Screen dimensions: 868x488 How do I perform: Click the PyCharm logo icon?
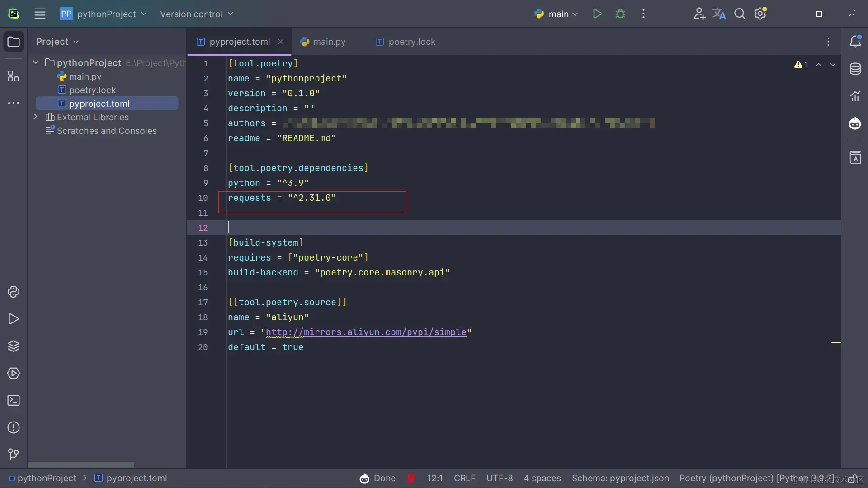pos(14,14)
